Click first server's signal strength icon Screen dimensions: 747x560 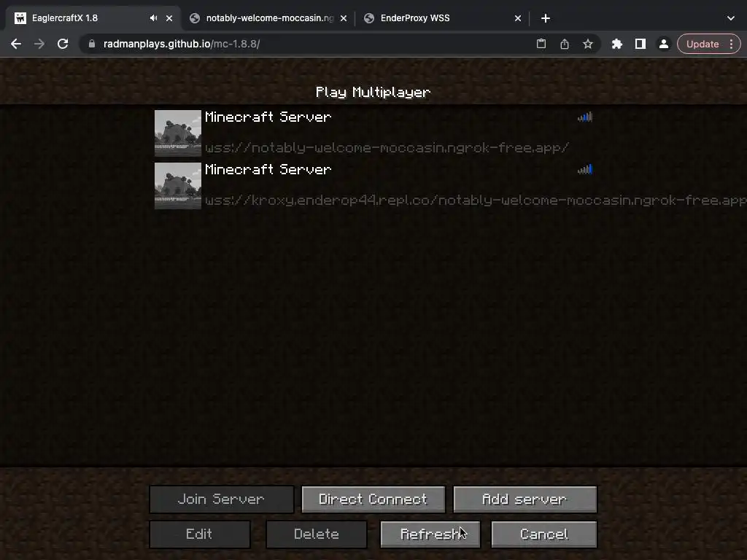point(585,117)
